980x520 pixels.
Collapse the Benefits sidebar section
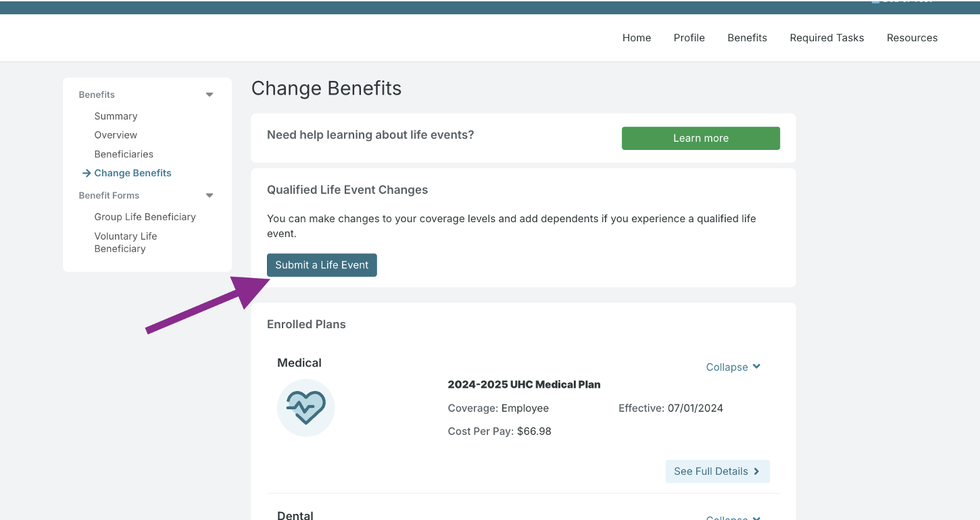click(x=210, y=95)
